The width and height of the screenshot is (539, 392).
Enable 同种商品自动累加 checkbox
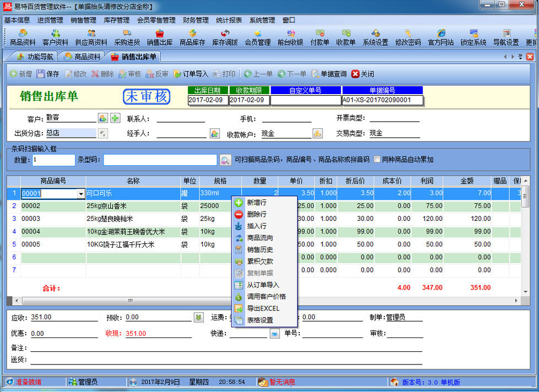coord(377,160)
